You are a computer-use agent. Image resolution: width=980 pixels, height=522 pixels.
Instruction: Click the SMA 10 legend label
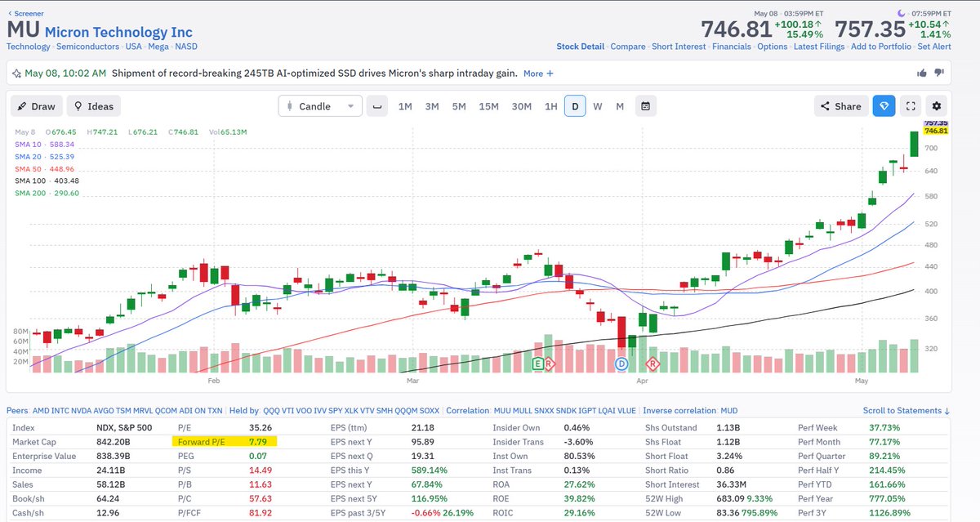pos(28,144)
